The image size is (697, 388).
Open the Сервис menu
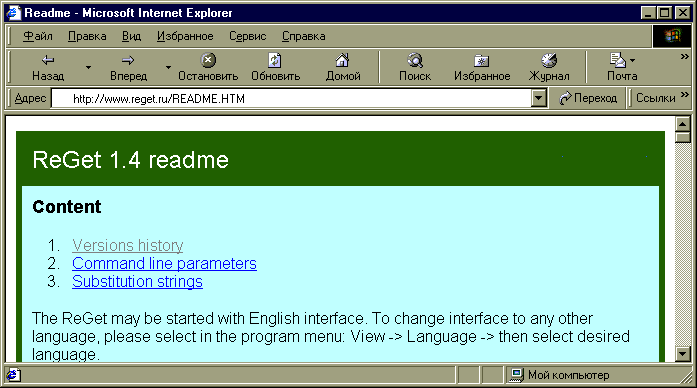248,36
